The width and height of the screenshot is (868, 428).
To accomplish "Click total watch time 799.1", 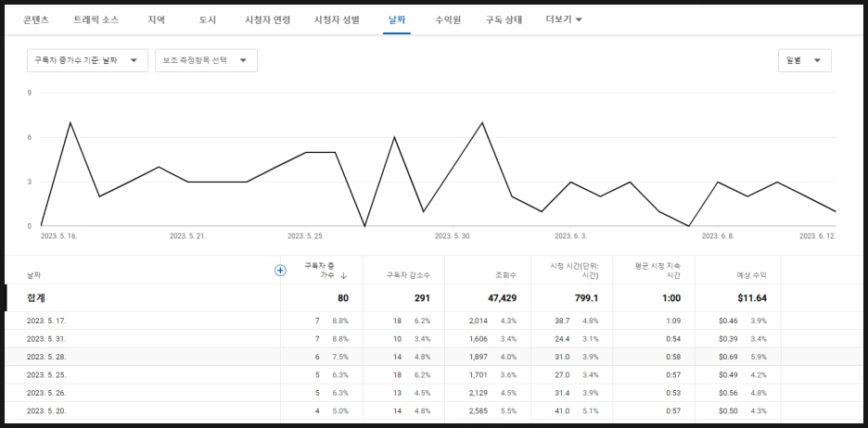I will (x=586, y=298).
